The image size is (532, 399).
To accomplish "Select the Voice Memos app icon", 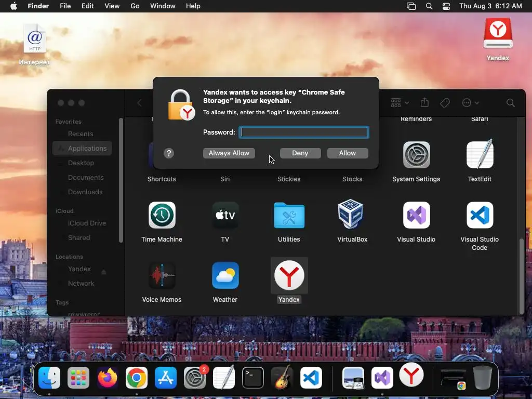I will tap(162, 275).
